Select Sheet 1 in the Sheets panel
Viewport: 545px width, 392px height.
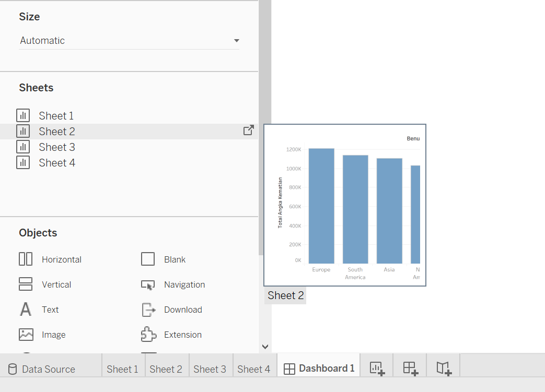tap(56, 115)
